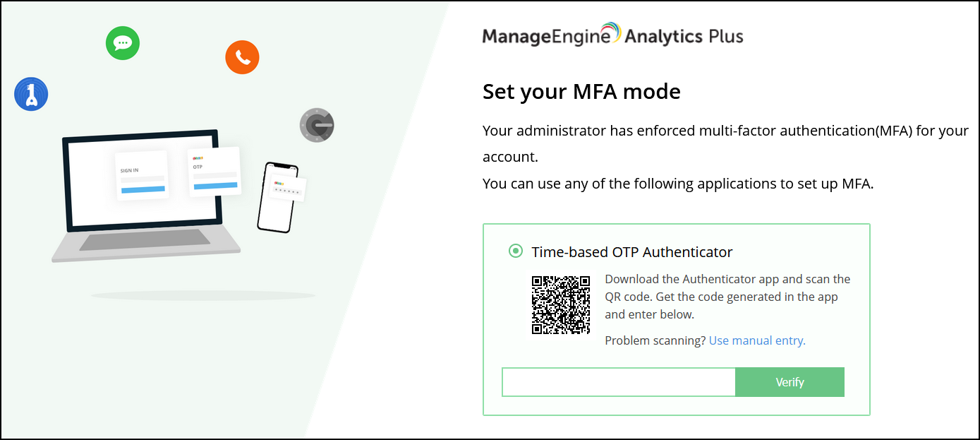This screenshot has width=980, height=440.
Task: Click the Time-based OTP Authenticator label
Action: [x=631, y=251]
